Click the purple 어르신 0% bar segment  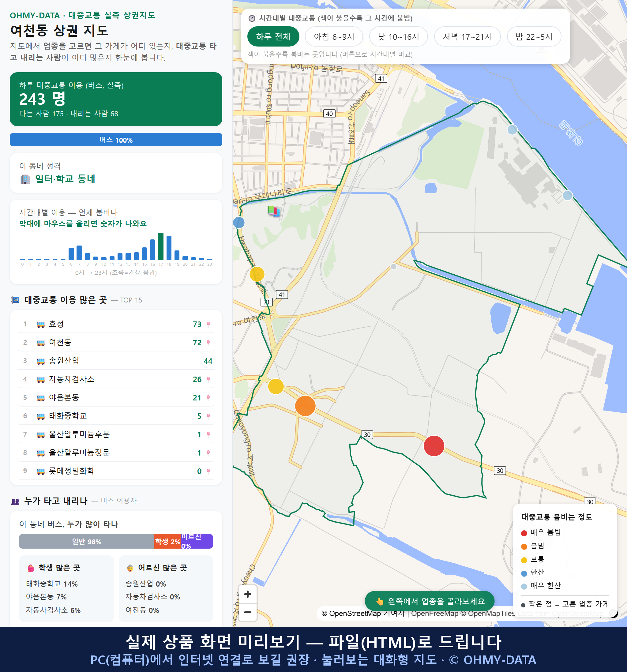tap(197, 541)
